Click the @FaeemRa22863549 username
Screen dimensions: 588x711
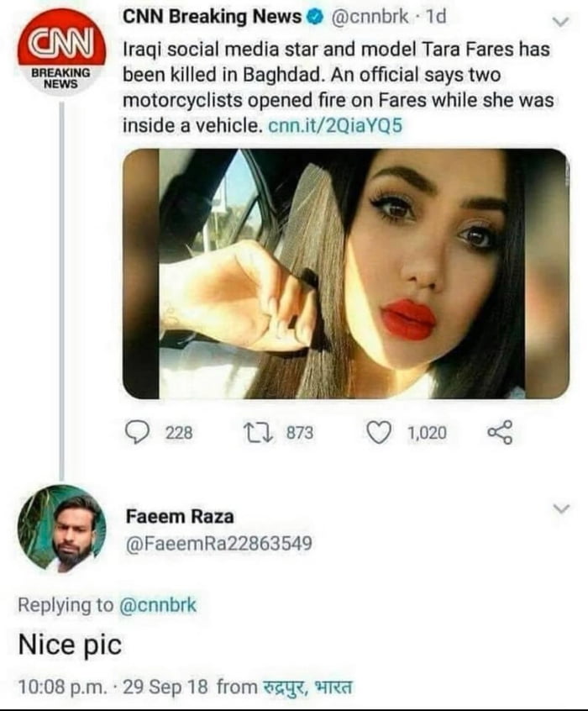(218, 545)
